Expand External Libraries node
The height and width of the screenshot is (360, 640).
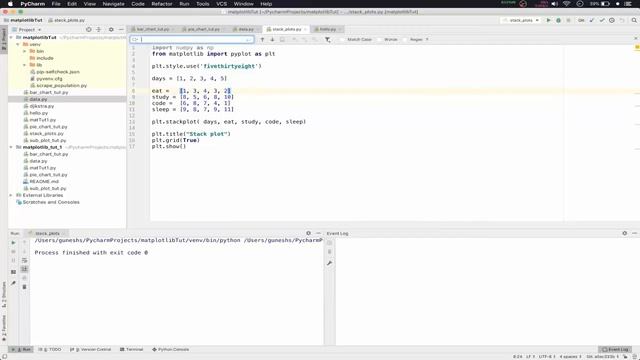11,195
